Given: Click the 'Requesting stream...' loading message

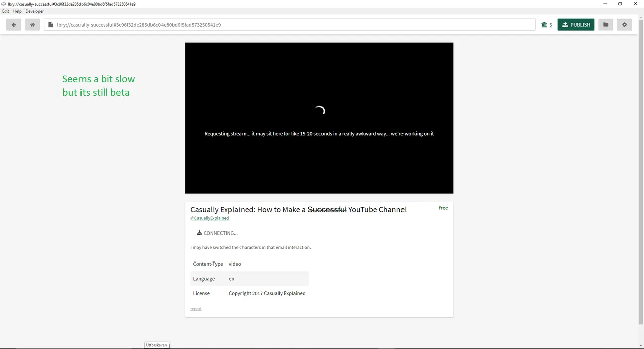Looking at the screenshot, I should tap(319, 134).
